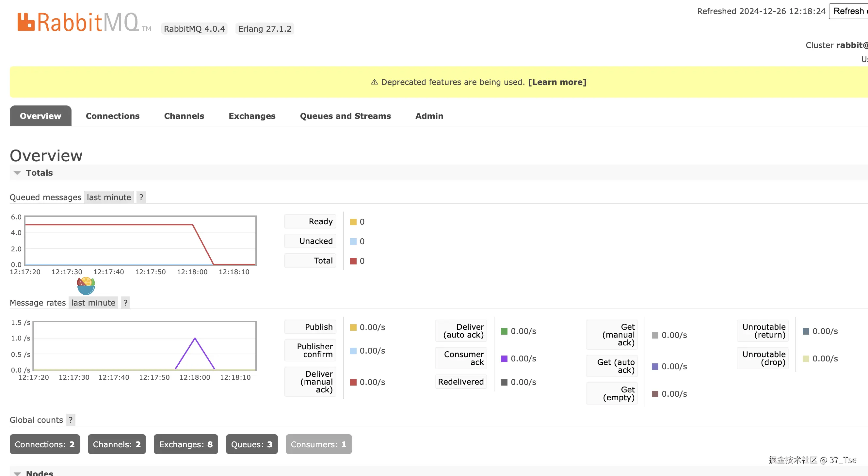
Task: Go to the Exchanges tab
Action: pyautogui.click(x=252, y=116)
